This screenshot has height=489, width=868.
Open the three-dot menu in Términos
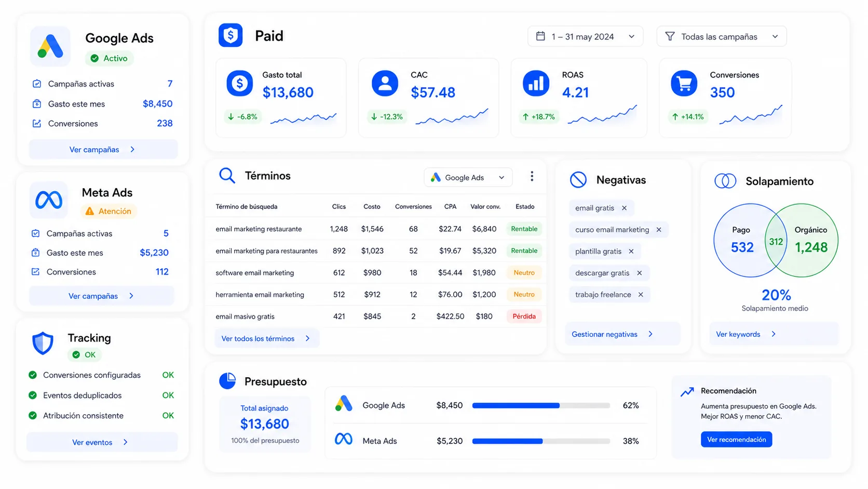coord(532,177)
